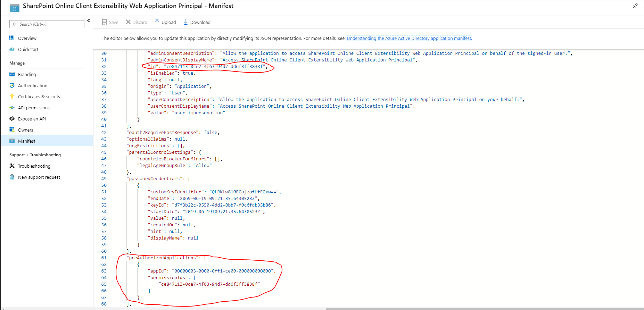The width and height of the screenshot is (644, 310).
Task: Click the Branding icon
Action: (x=12, y=74)
